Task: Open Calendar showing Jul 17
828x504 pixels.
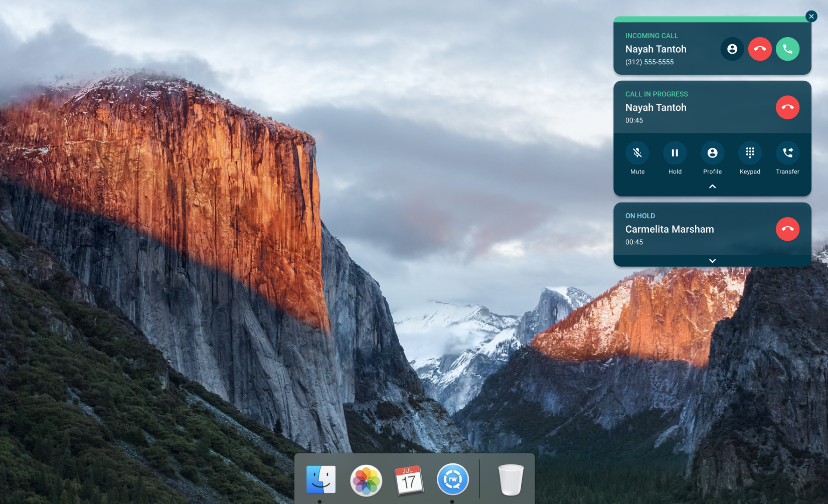Action: tap(409, 480)
